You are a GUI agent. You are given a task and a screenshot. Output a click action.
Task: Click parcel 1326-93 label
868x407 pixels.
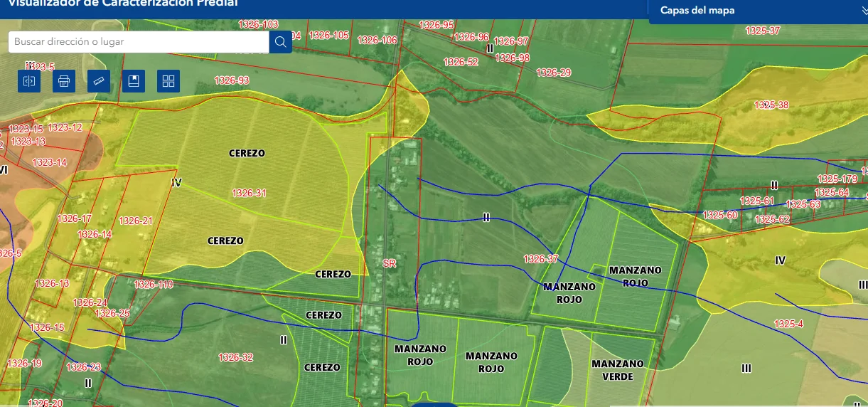click(232, 80)
